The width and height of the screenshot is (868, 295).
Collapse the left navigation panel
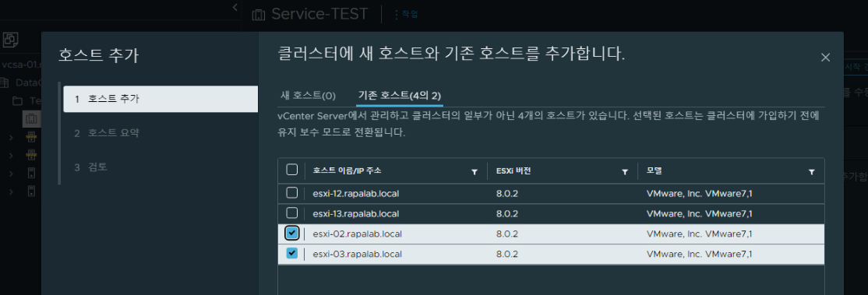tap(235, 7)
